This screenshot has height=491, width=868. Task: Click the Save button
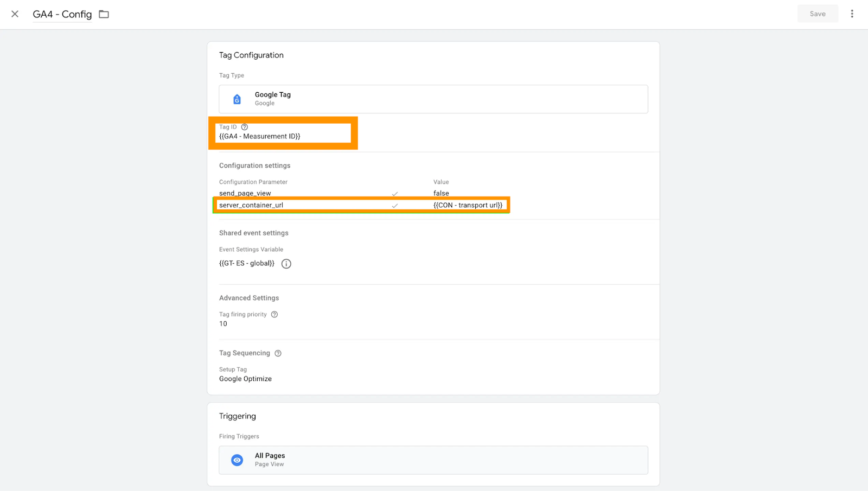point(817,13)
